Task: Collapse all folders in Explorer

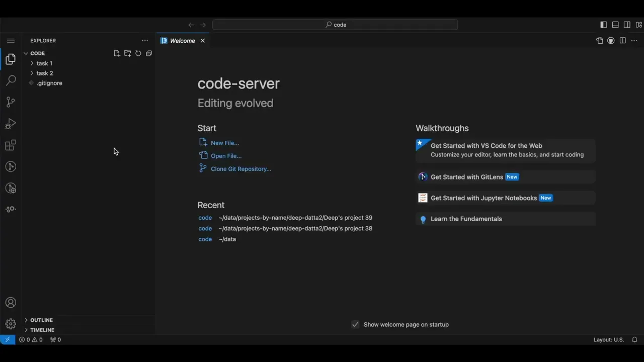Action: point(149,53)
